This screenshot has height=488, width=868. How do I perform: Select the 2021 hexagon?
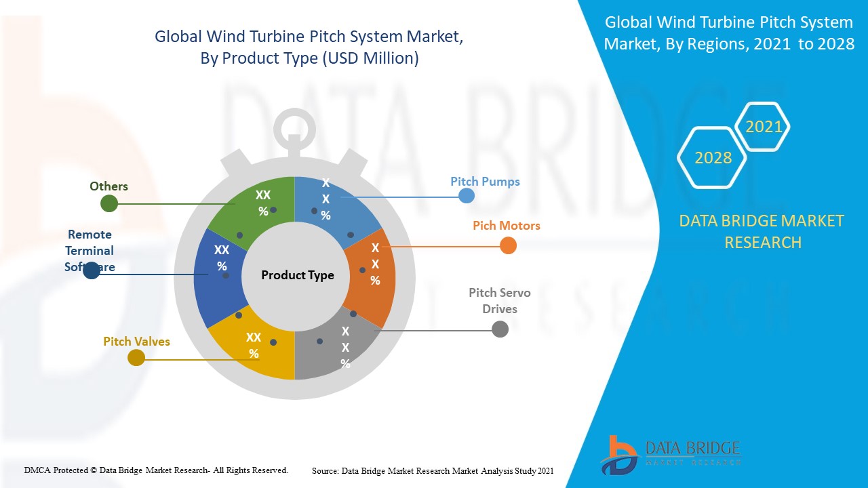click(764, 126)
